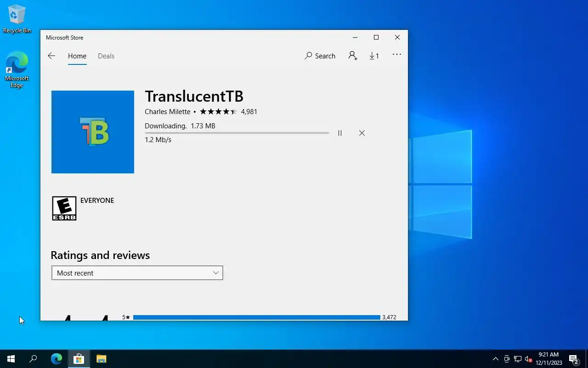Click the TranslucentTB title text
The width and height of the screenshot is (588, 368).
[x=194, y=96]
